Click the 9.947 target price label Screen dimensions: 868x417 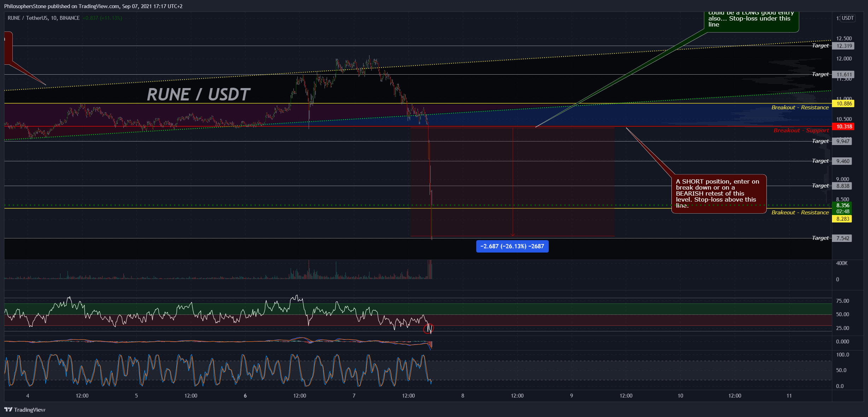click(842, 141)
